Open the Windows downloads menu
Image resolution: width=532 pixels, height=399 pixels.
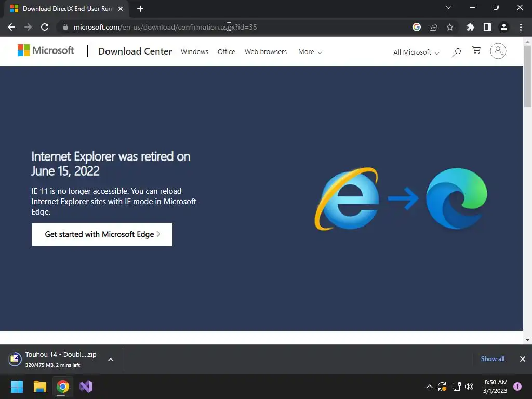[x=194, y=51]
